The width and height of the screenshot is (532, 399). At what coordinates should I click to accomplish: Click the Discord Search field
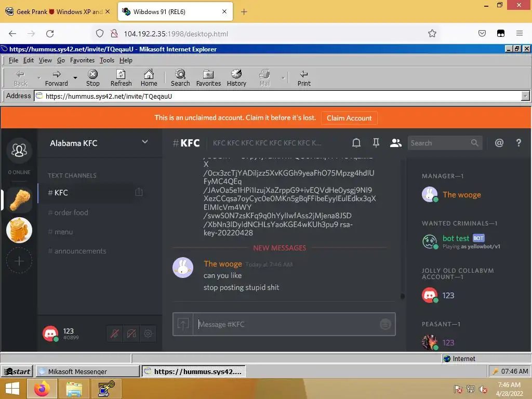(445, 143)
